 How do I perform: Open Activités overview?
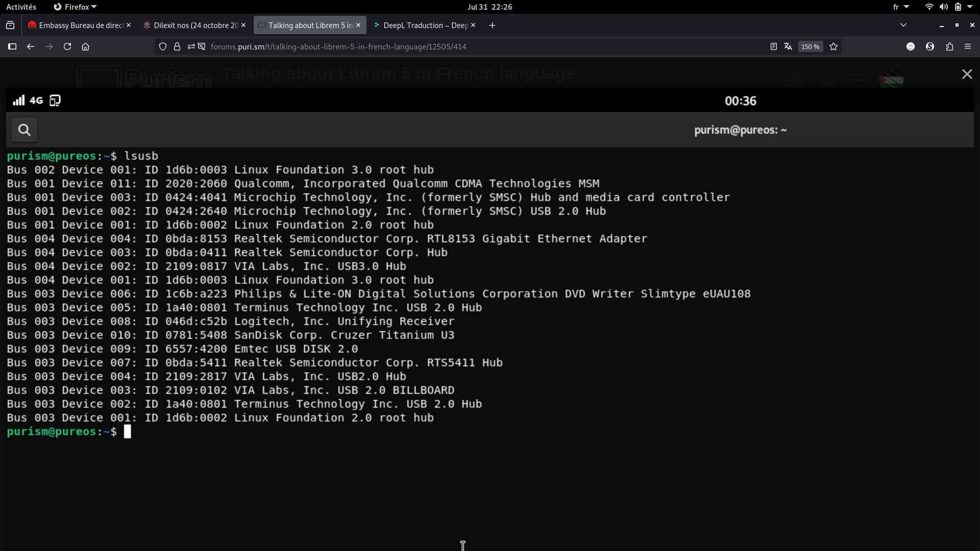tap(21, 7)
